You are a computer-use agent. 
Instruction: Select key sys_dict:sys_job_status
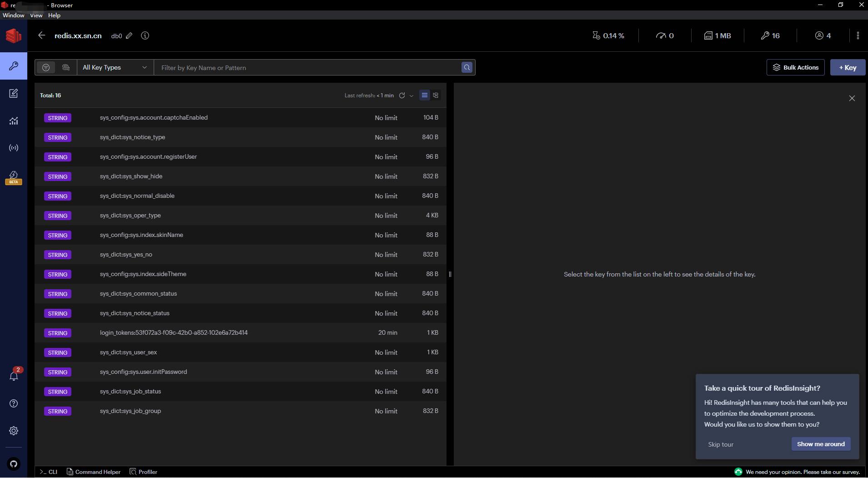click(241, 392)
